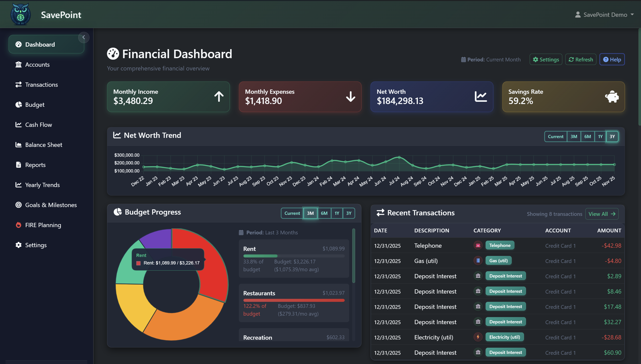Select the Dashboard icon in the sidebar
Image resolution: width=641 pixels, height=364 pixels.
18,44
